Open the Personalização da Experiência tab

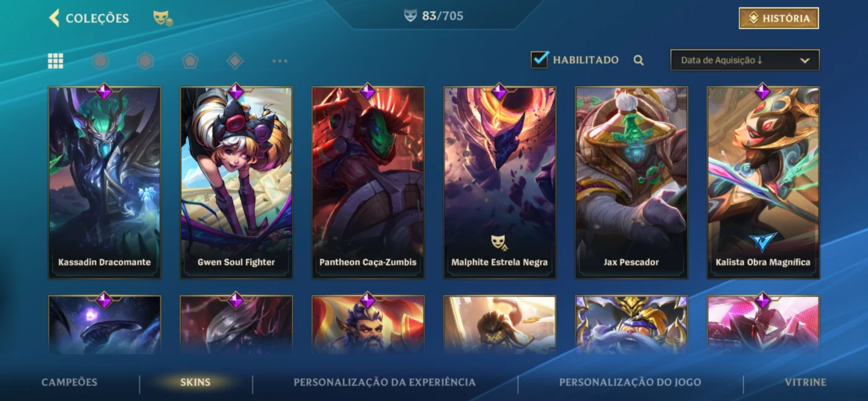pyautogui.click(x=384, y=382)
